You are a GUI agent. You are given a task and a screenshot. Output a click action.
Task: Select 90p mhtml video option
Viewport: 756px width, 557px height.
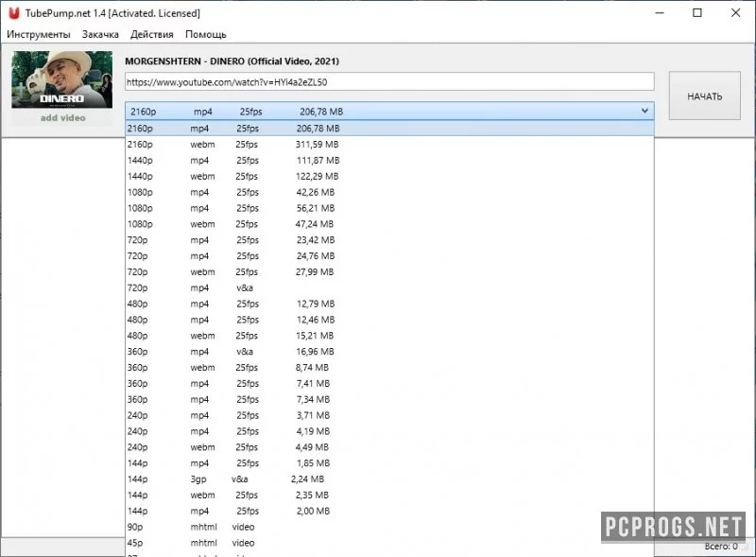click(389, 527)
